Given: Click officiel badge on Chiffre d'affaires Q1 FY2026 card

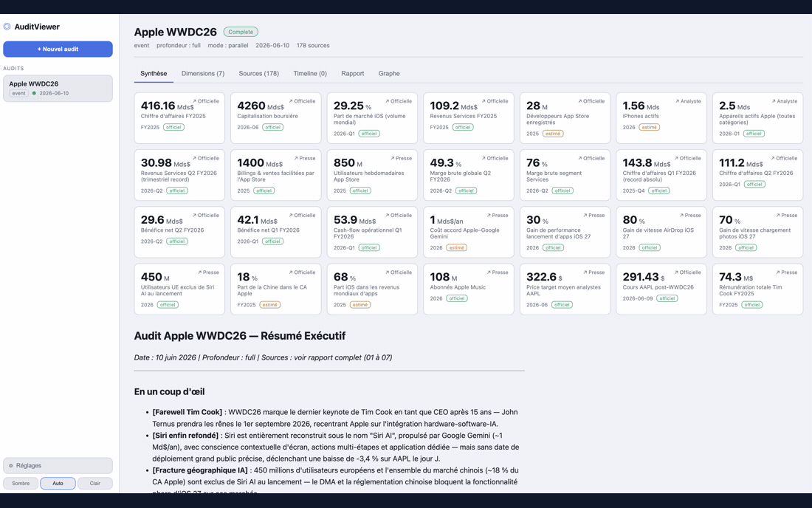Looking at the screenshot, I should pos(658,190).
